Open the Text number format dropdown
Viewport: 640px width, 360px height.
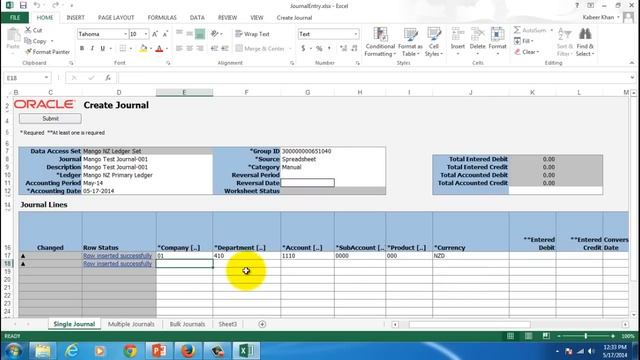(x=356, y=34)
